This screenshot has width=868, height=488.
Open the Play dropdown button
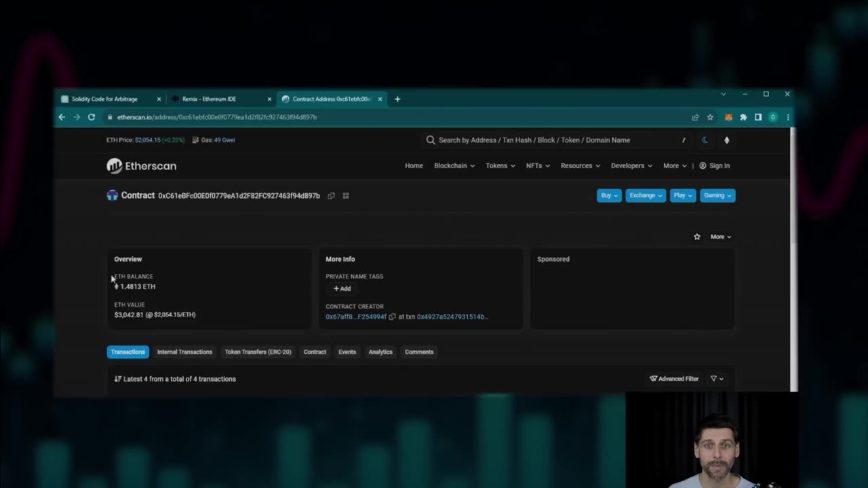[683, 195]
